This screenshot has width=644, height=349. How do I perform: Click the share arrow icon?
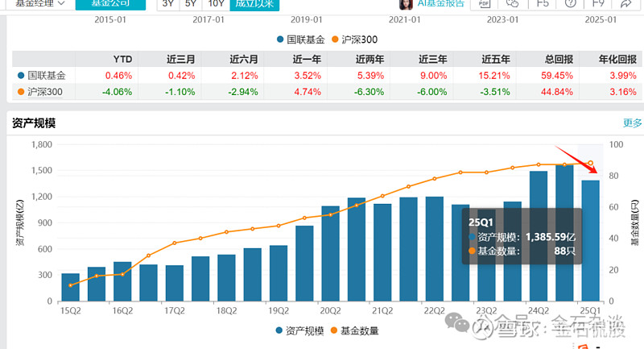pos(626,3)
